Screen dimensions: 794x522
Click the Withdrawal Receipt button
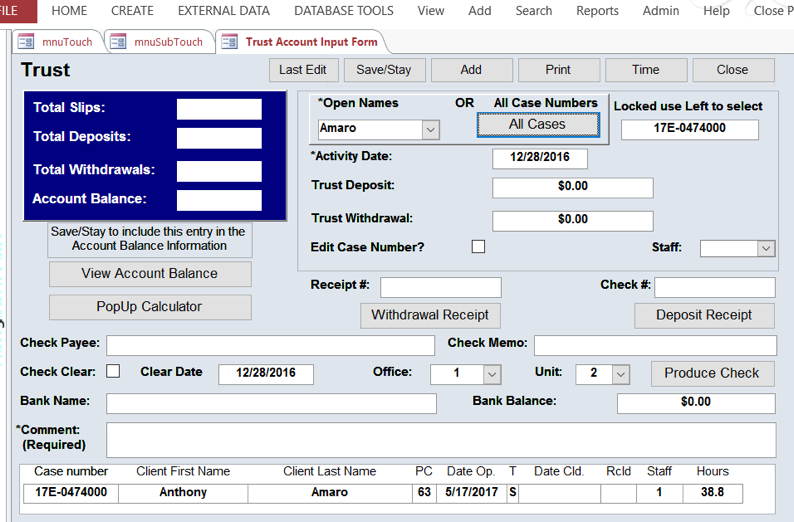click(430, 315)
